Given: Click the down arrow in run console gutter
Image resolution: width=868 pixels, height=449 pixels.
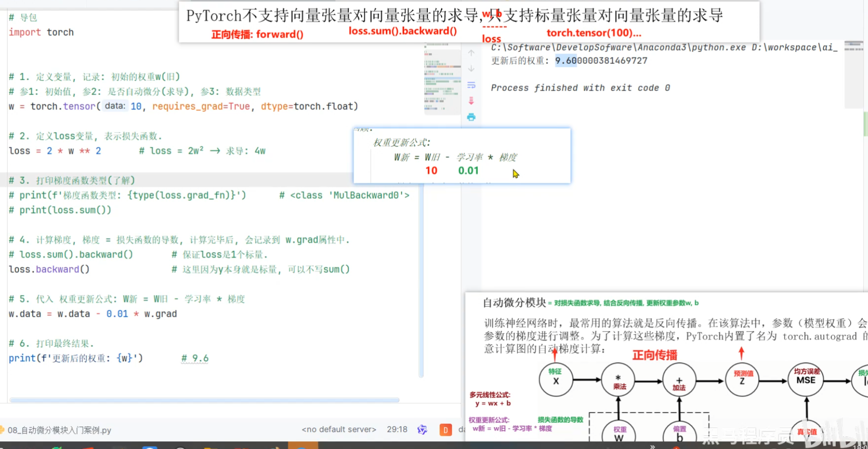Looking at the screenshot, I should [471, 69].
